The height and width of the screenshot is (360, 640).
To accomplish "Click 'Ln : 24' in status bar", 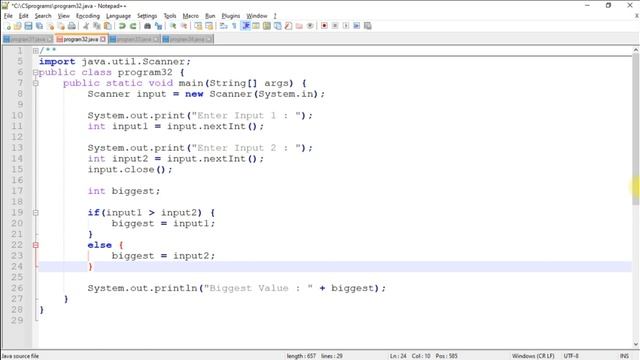I will click(x=398, y=356).
